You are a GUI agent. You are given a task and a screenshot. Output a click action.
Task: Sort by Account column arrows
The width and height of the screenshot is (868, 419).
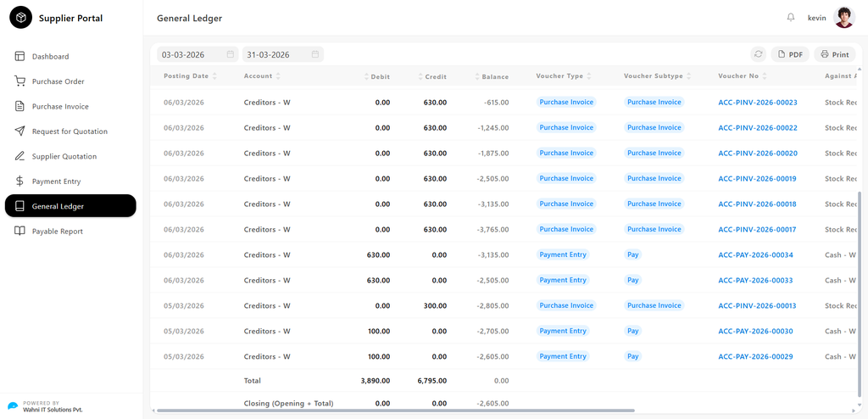[278, 76]
